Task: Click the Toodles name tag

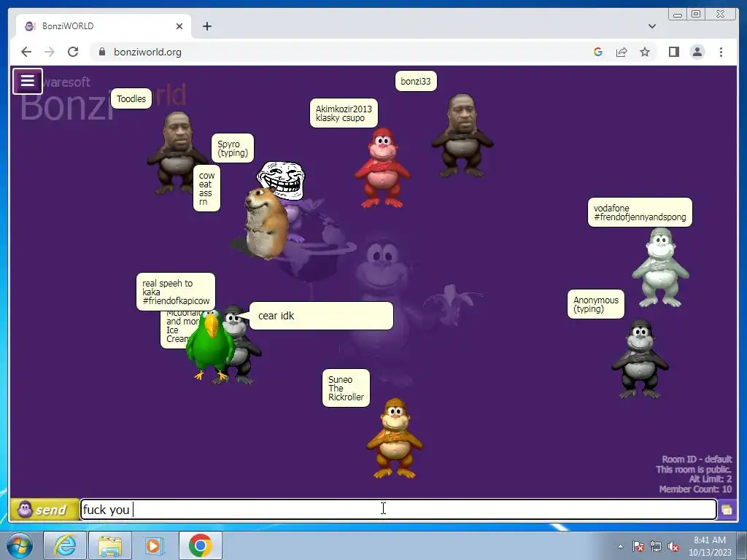Action: coord(131,98)
